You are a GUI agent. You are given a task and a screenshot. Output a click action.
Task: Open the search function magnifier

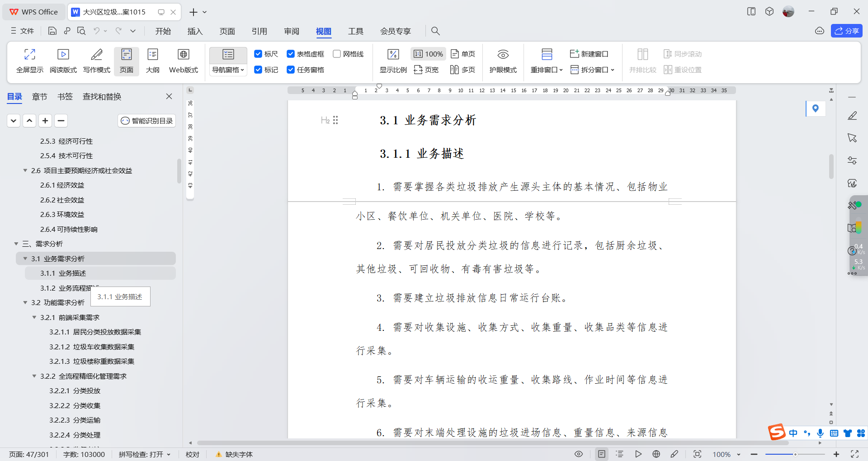435,31
